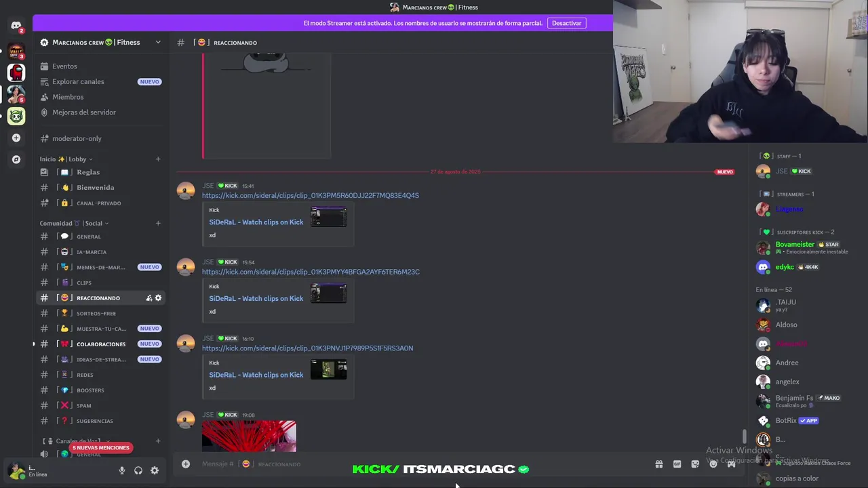Open the memes-de-mar channel
Image resolution: width=868 pixels, height=488 pixels.
pos(100,267)
